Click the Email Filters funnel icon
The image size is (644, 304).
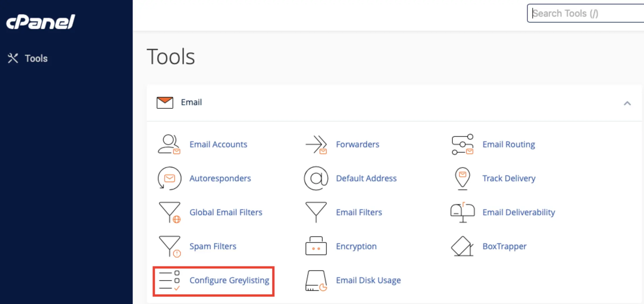click(x=316, y=212)
